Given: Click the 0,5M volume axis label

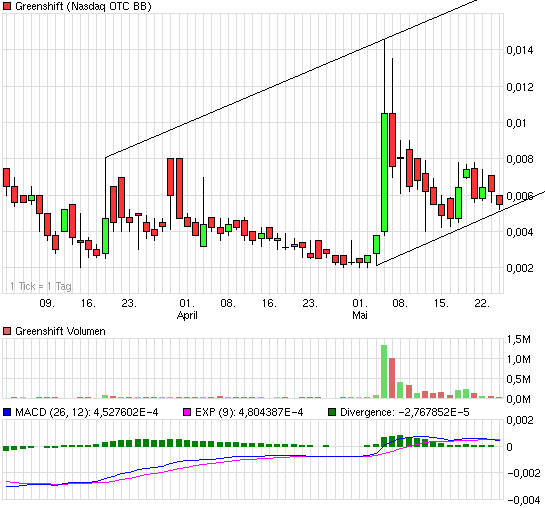Looking at the screenshot, I should coord(519,379).
